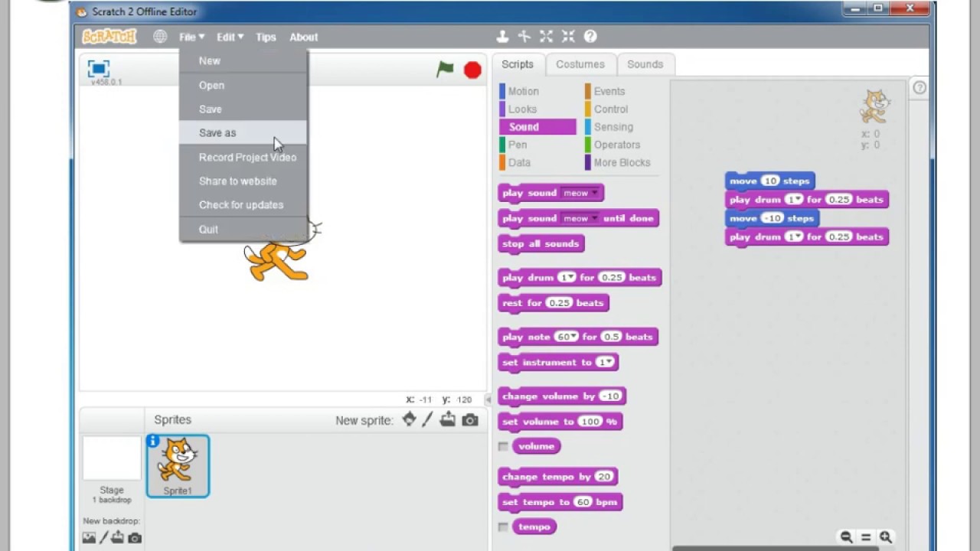This screenshot has height=551, width=980.
Task: Choose Check for updates
Action: coord(243,204)
